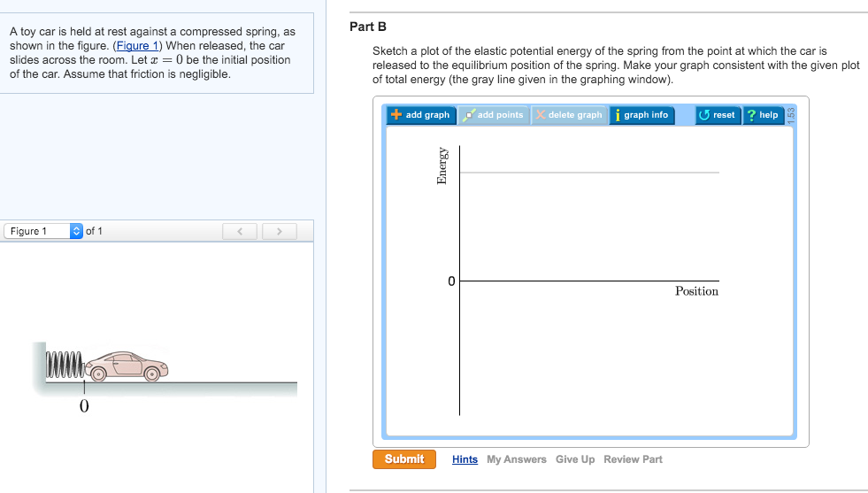
Task: Click the toy car figure image
Action: [129, 364]
